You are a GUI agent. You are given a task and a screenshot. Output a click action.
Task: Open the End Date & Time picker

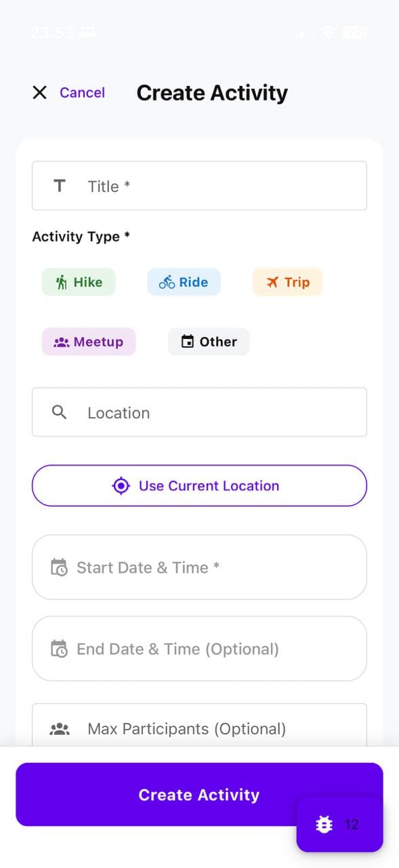[199, 649]
